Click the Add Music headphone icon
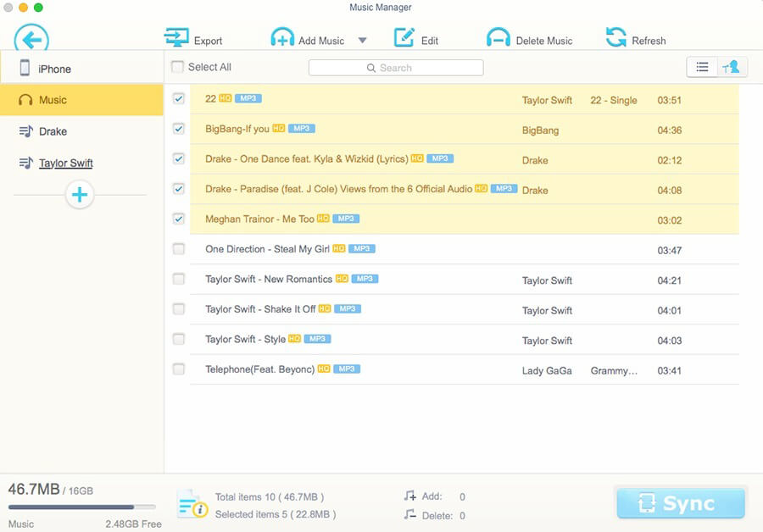Screen dimensions: 763x532 pos(282,39)
